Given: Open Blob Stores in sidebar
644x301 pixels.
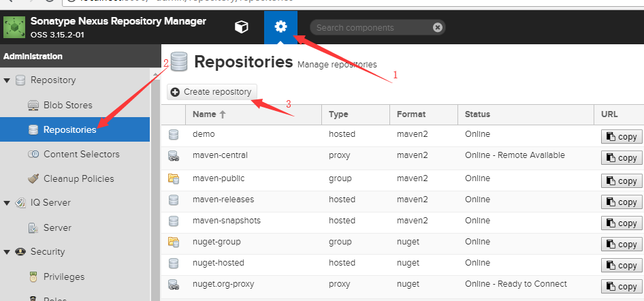Looking at the screenshot, I should [68, 105].
